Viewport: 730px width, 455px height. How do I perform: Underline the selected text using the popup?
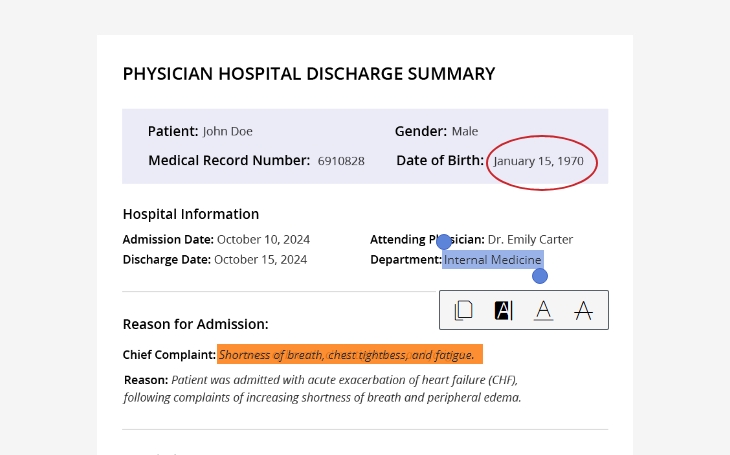pos(543,311)
